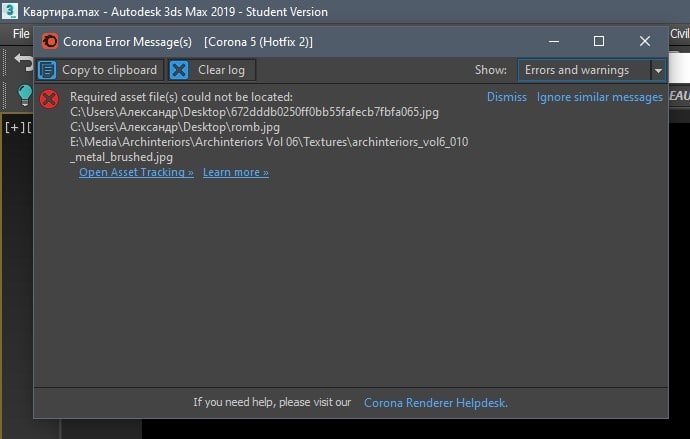The width and height of the screenshot is (690, 439).
Task: Click the archinteriors_vol6_010 metal_brushed path
Action: point(269,150)
